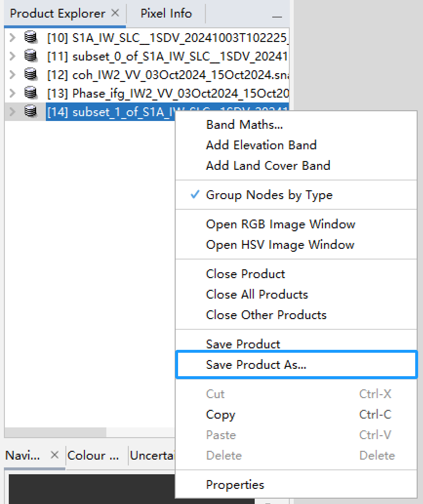Click the product icon of subset_1 entry
The width and height of the screenshot is (423, 504).
(30, 111)
